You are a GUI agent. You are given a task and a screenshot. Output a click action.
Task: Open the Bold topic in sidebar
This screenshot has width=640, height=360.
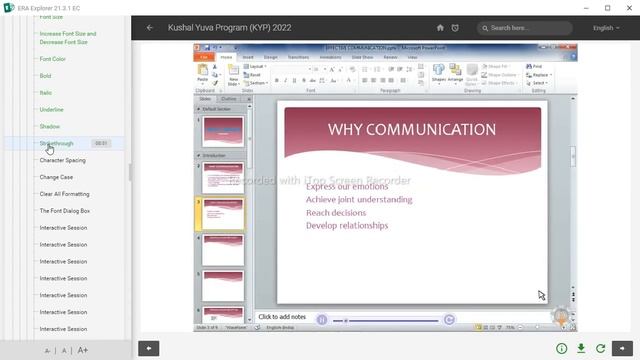45,76
